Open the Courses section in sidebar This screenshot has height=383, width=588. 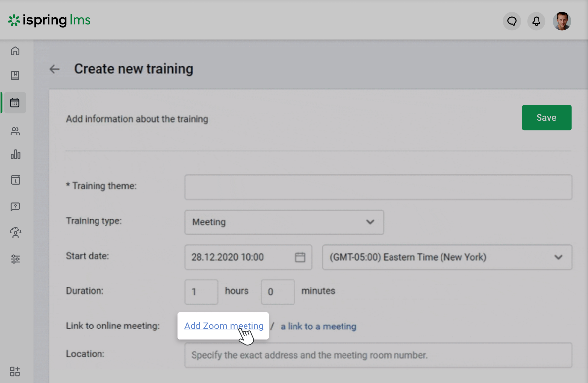(15, 75)
